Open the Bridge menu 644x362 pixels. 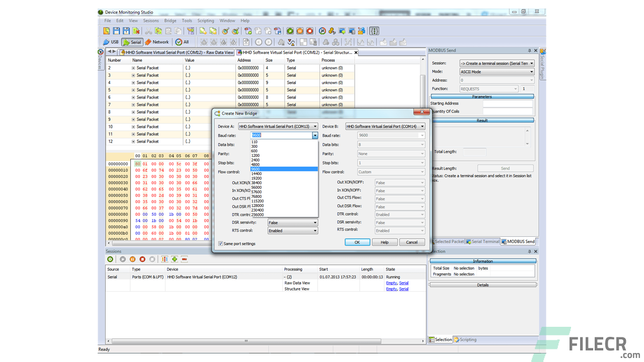[x=170, y=21]
